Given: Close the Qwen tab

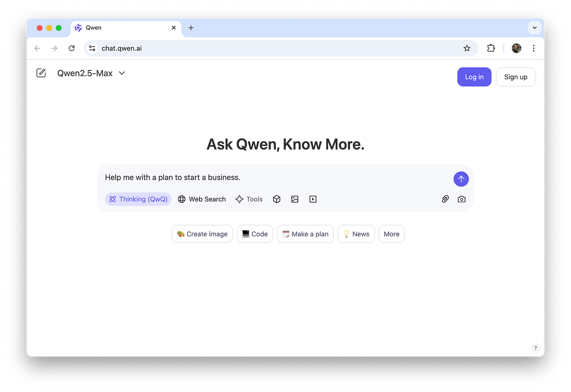Looking at the screenshot, I should tap(174, 28).
